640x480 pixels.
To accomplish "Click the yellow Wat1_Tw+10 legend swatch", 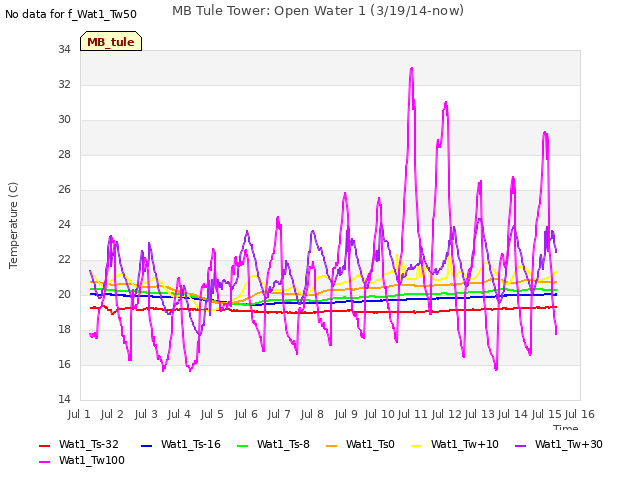I will [416, 446].
